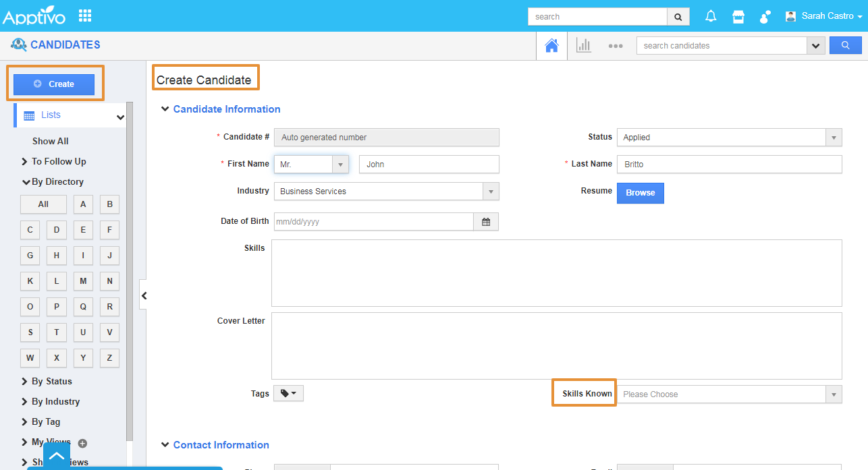Click the blue search candidates button
Viewport: 868px width, 470px height.
coord(845,46)
